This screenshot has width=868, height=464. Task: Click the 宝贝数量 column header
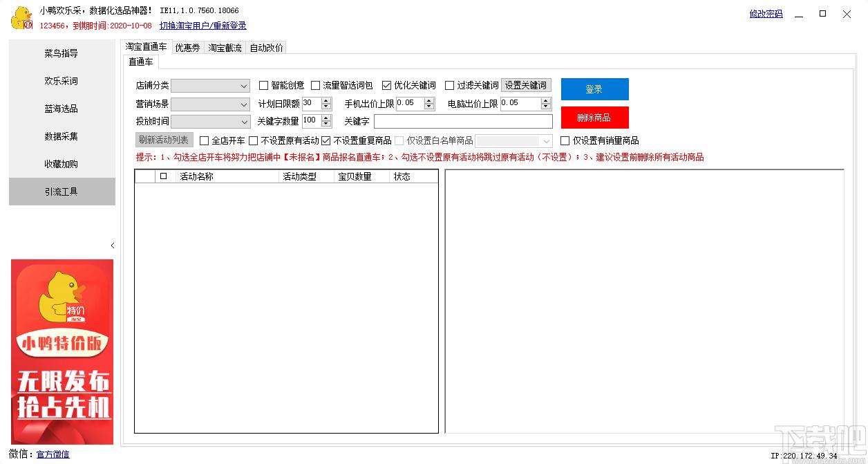pos(362,176)
